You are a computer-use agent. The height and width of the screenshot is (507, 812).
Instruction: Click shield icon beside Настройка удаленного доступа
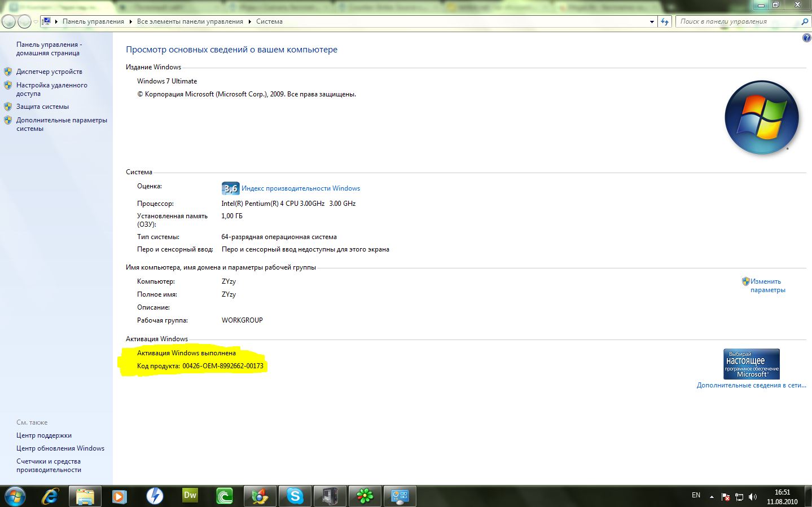pos(8,85)
